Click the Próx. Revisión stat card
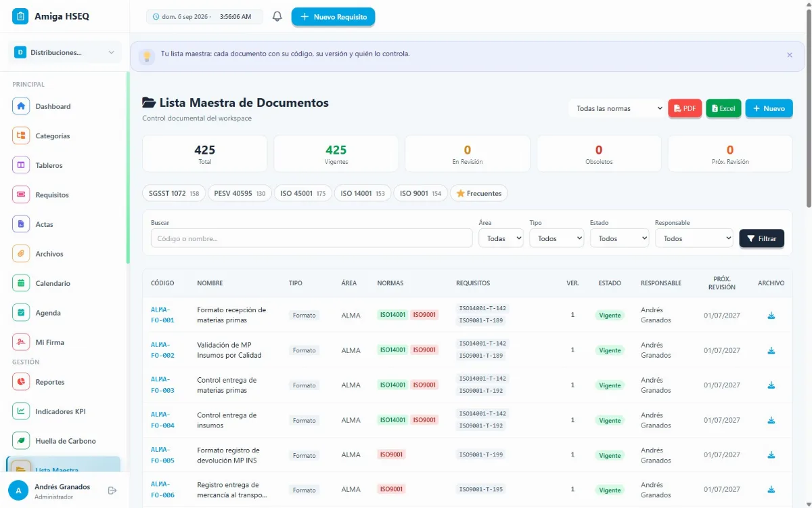This screenshot has width=812, height=508. [730, 154]
